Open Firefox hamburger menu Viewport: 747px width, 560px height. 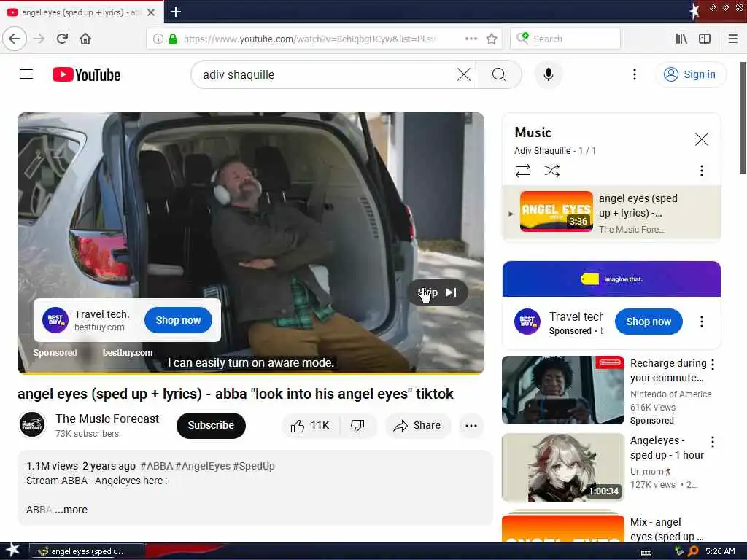732,39
